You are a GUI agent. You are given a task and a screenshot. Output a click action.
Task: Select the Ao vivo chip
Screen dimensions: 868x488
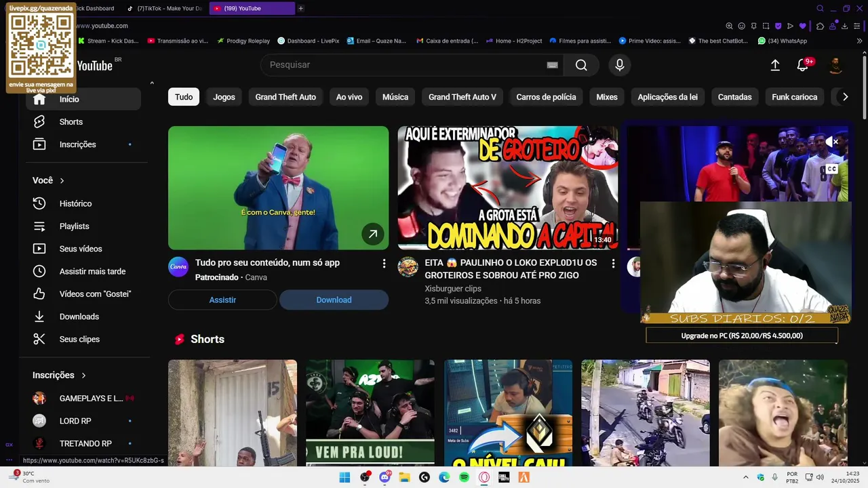click(349, 97)
